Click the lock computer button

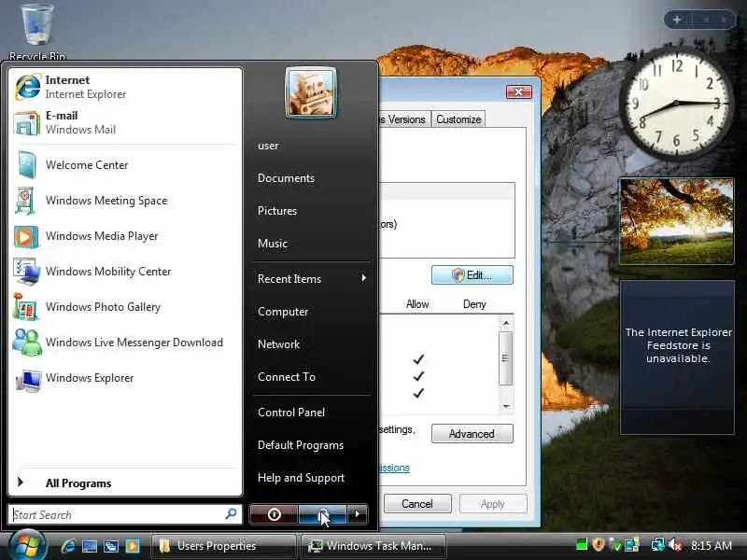pyautogui.click(x=322, y=514)
